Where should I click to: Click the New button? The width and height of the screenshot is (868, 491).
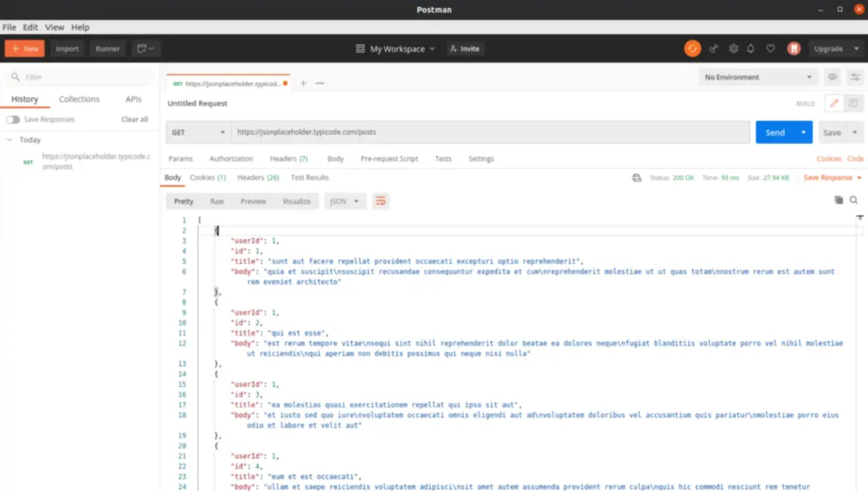coord(25,49)
